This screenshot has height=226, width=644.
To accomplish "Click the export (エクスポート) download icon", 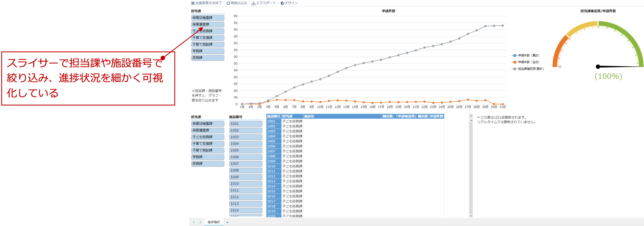I will point(253,3).
